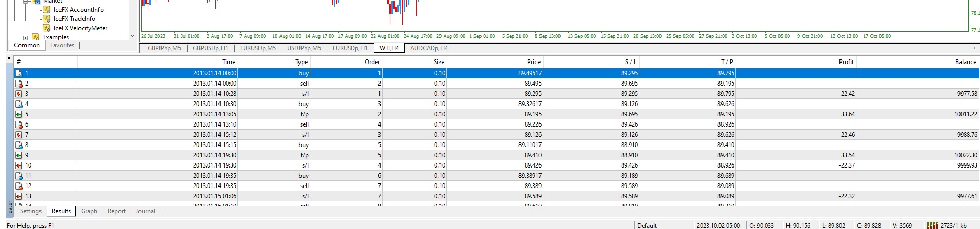Click the sell order icon in row 12

pyautogui.click(x=18, y=186)
